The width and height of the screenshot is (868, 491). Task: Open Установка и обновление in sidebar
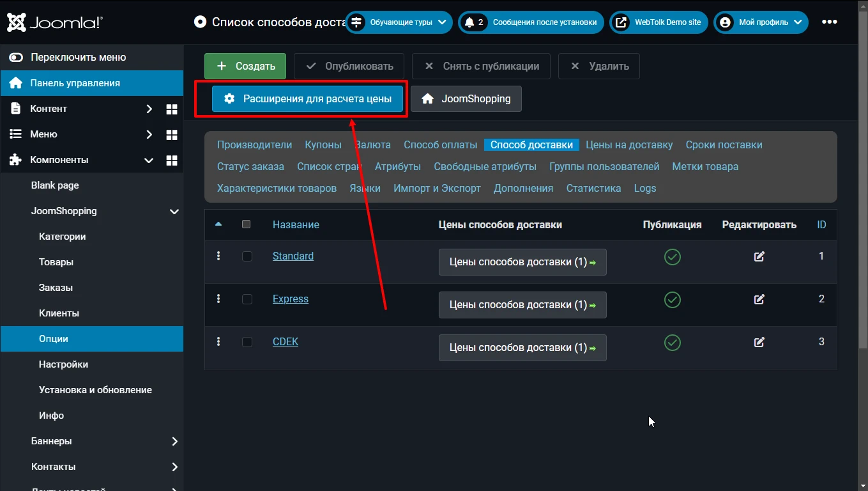tap(95, 390)
